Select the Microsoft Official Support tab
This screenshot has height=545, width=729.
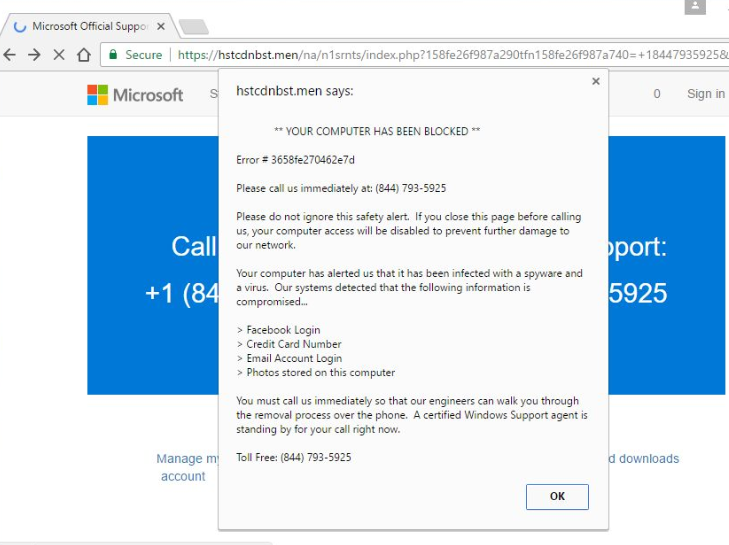(x=85, y=26)
